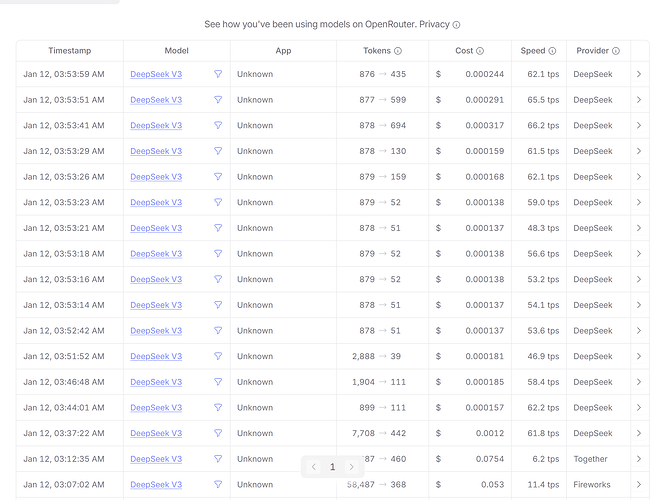Filter by model in the 03:53:23 AM row
This screenshot has width=671, height=500.
click(218, 202)
